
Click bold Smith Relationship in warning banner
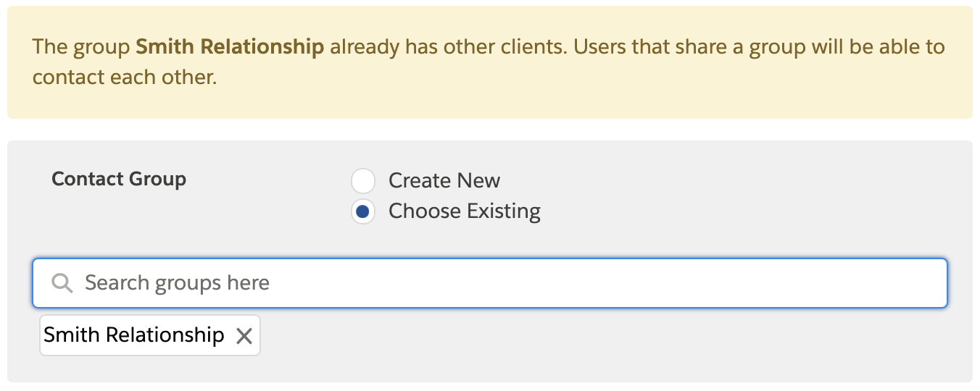230,48
